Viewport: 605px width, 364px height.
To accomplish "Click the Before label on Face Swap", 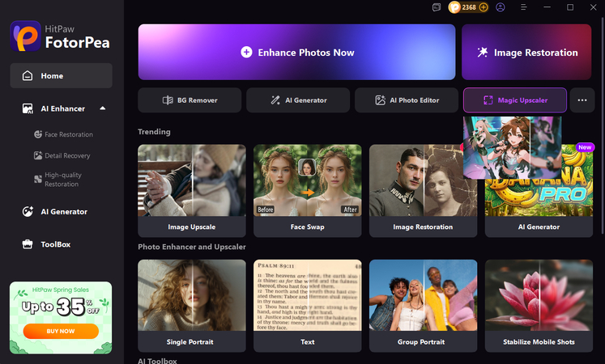I will pyautogui.click(x=266, y=210).
